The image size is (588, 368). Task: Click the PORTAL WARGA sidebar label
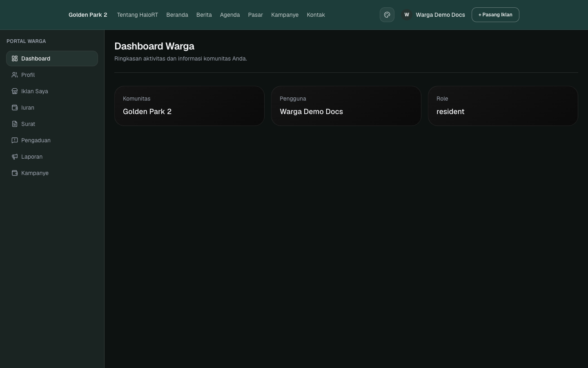click(x=26, y=41)
